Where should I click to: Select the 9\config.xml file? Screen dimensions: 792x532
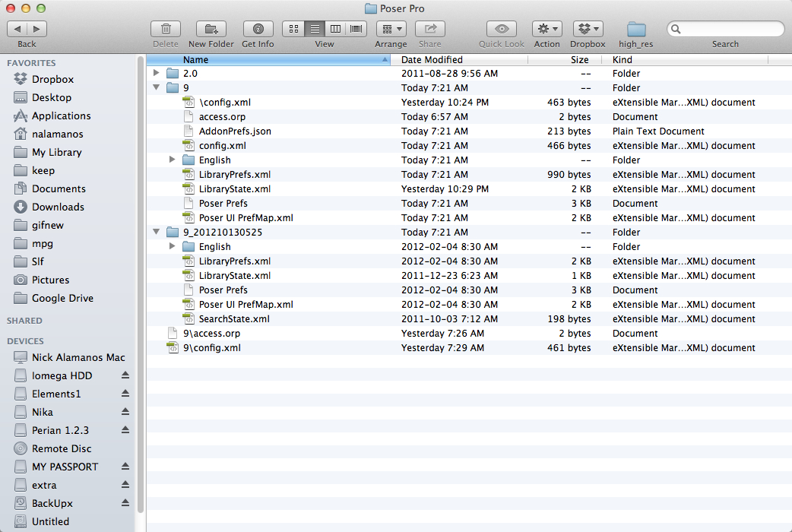click(212, 347)
